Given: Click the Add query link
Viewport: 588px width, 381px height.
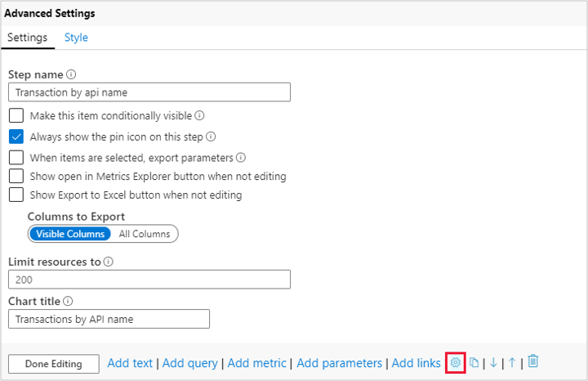Looking at the screenshot, I should click(190, 363).
